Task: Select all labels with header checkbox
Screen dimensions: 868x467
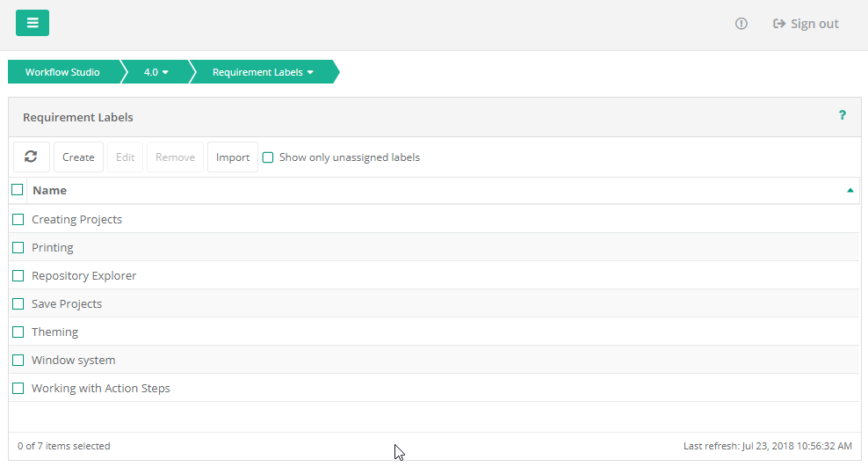Action: click(18, 190)
